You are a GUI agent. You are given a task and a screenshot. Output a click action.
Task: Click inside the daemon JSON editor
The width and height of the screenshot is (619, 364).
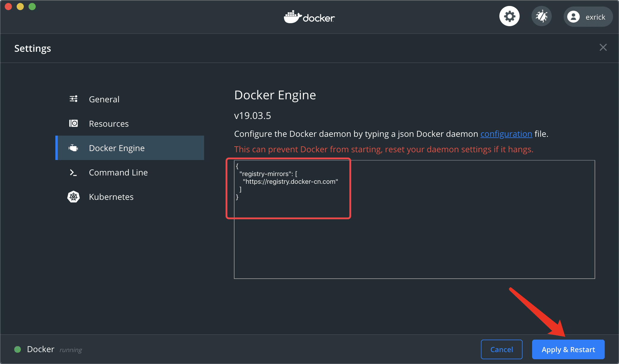[x=414, y=238]
